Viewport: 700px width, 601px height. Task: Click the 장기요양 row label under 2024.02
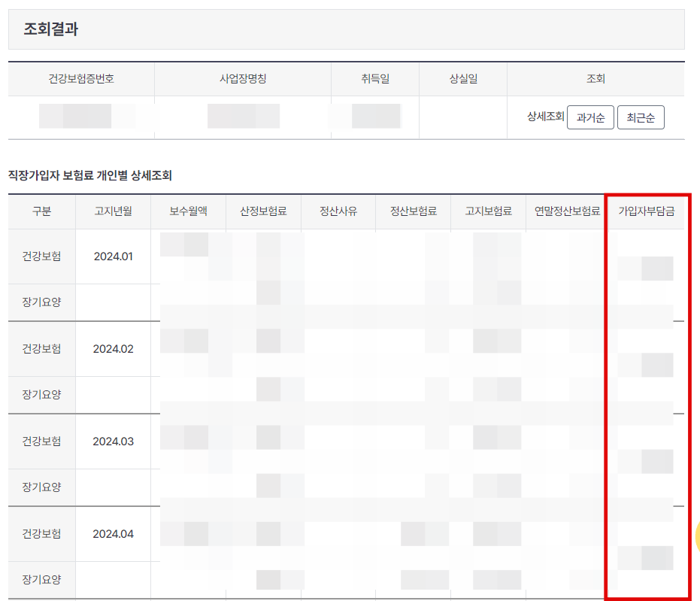41,395
